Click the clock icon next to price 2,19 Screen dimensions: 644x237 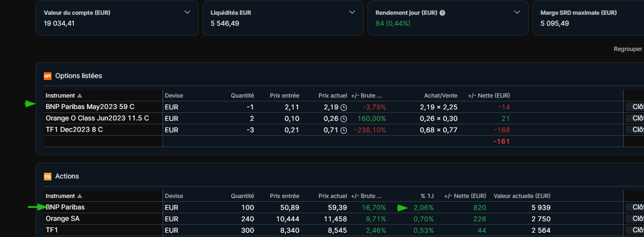[344, 107]
